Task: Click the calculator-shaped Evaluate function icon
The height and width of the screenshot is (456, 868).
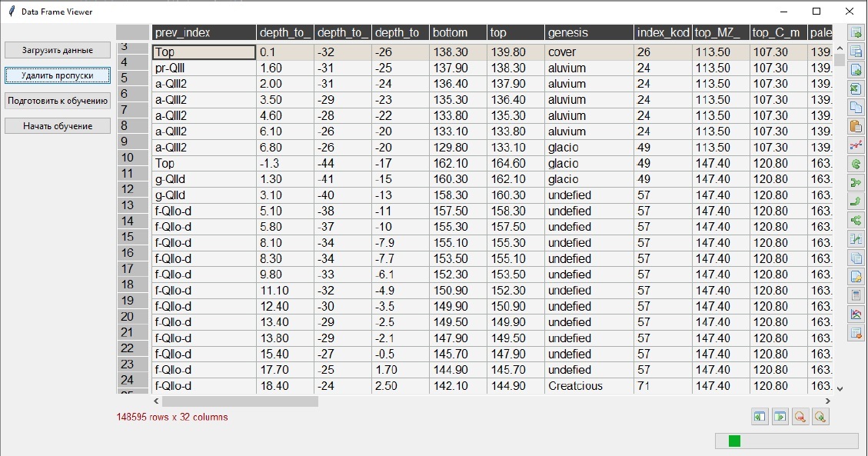Action: 856,295
